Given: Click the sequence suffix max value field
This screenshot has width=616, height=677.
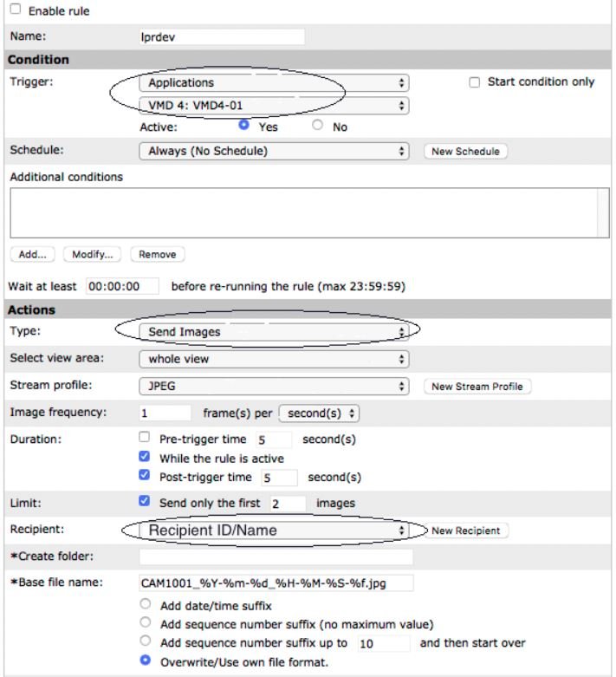Looking at the screenshot, I should point(384,644).
